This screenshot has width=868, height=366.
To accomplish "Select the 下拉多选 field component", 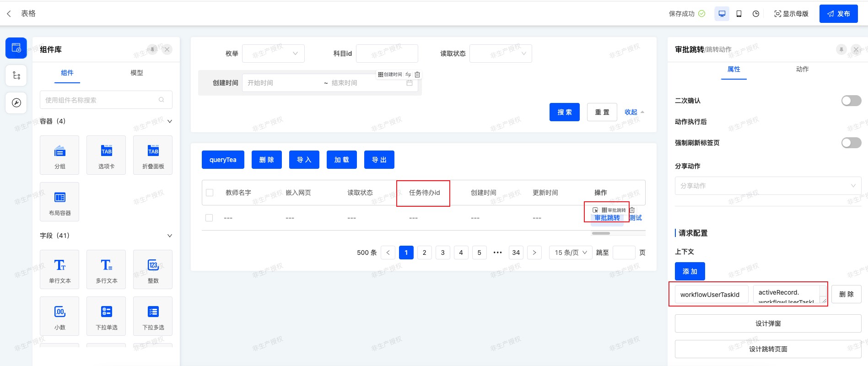I will click(x=153, y=316).
